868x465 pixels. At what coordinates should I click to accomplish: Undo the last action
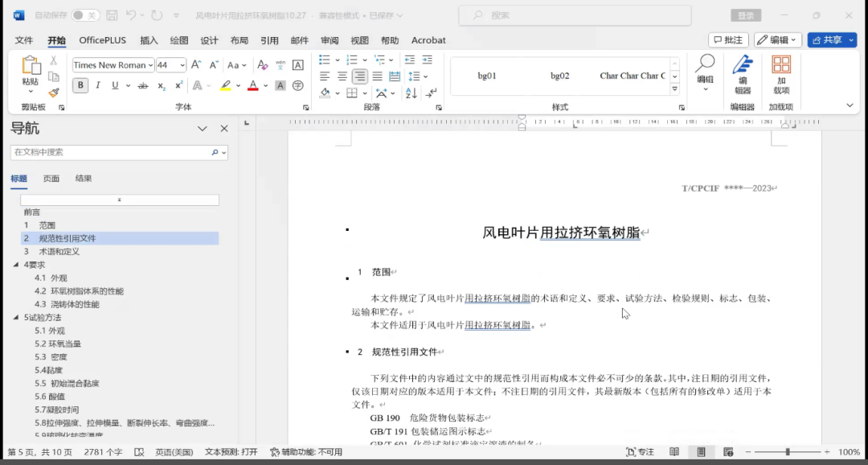(131, 15)
